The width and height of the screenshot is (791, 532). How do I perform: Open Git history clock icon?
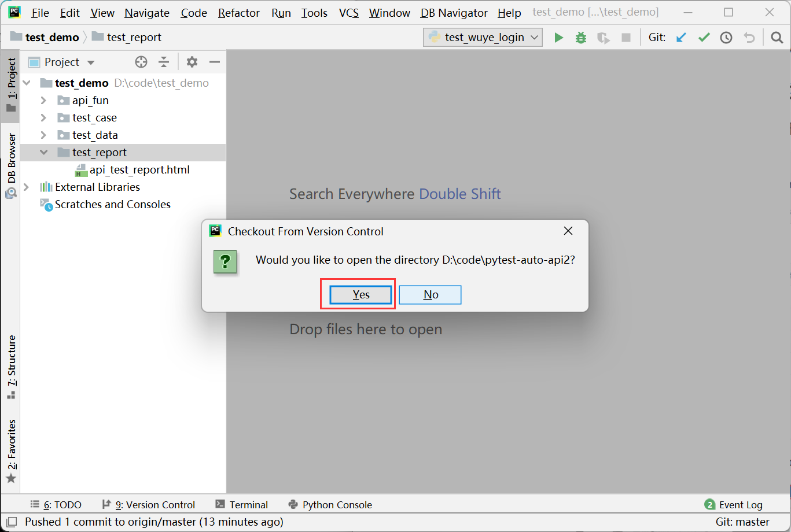tap(726, 38)
